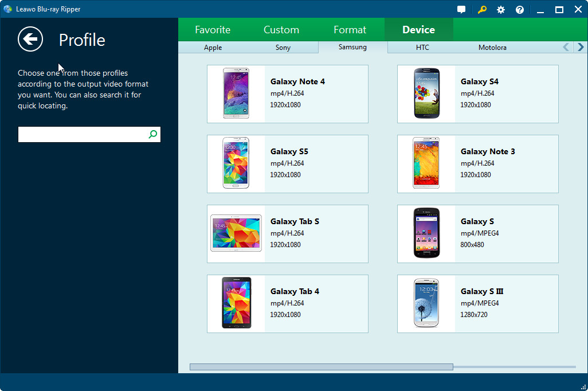Click the Leawo Blu-ray Ripper app logo
This screenshot has width=588, height=391.
pyautogui.click(x=7, y=9)
